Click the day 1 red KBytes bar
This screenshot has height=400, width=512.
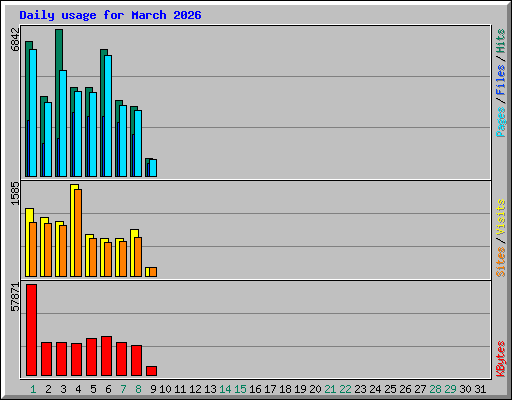point(31,330)
